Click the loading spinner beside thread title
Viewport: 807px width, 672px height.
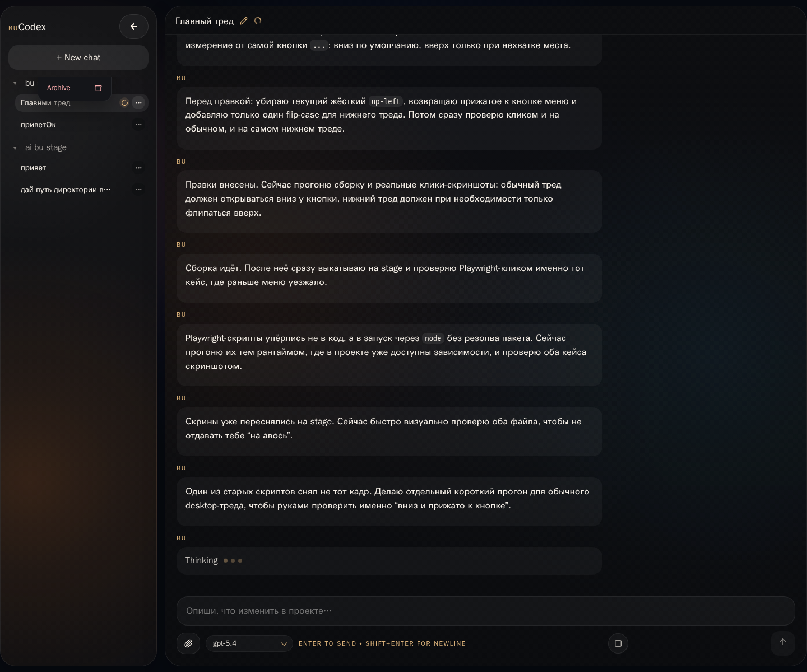[258, 21]
